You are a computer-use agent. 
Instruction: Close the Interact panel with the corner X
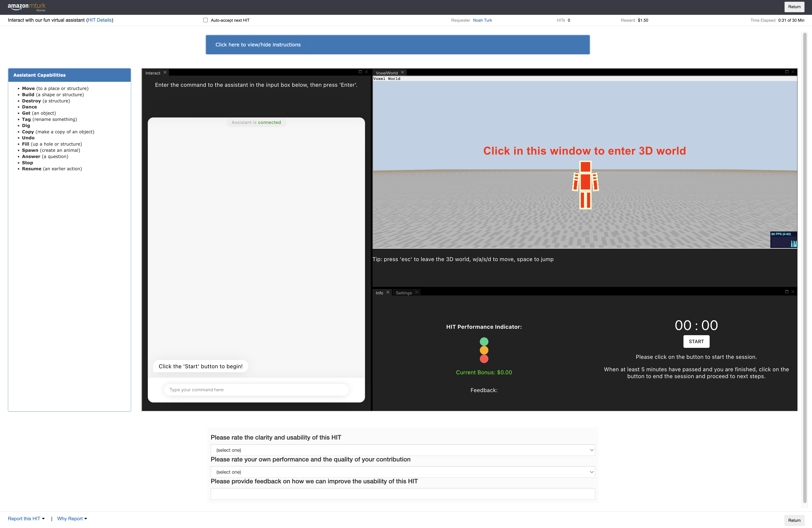click(x=367, y=72)
